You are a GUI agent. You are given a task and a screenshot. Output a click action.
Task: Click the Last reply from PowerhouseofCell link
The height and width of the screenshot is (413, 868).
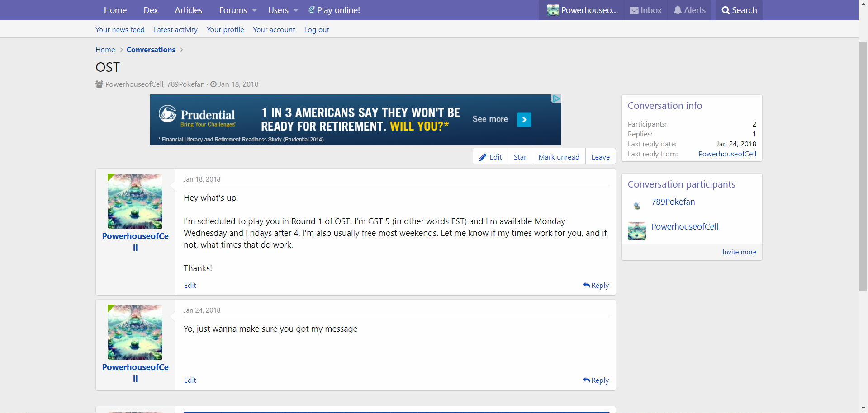click(727, 154)
